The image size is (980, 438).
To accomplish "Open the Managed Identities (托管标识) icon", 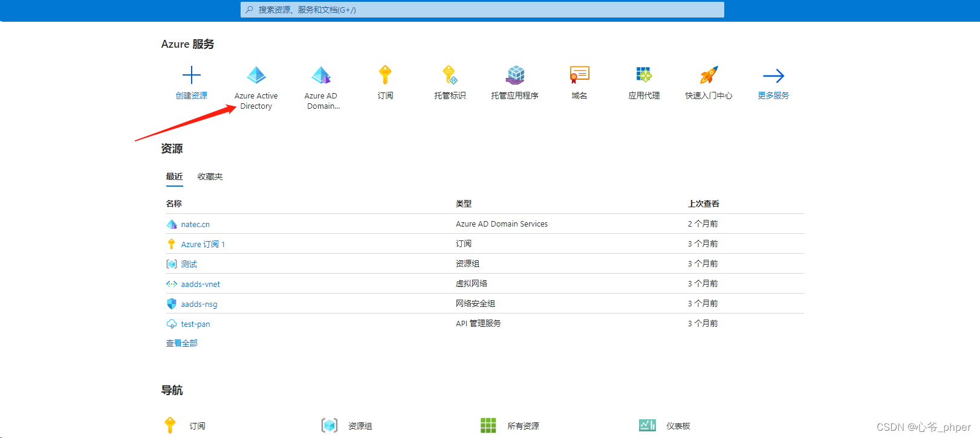I will pyautogui.click(x=450, y=75).
